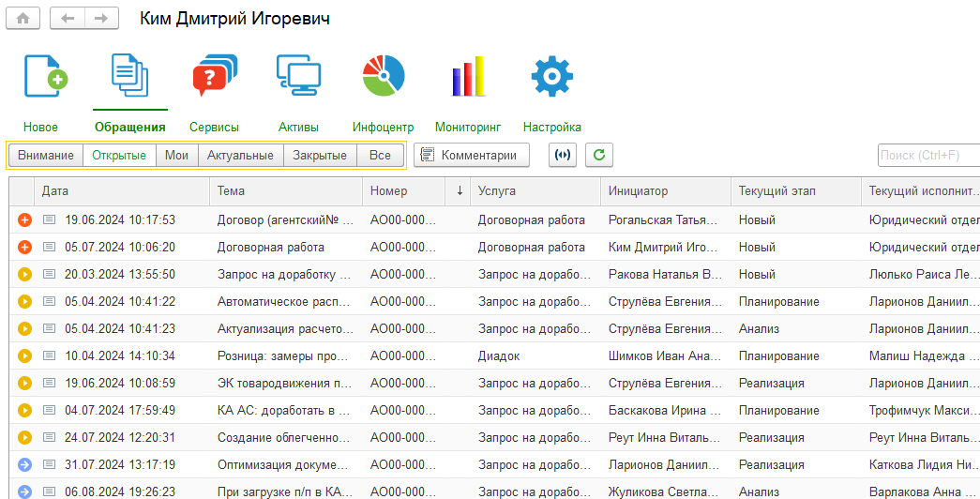Screen dimensions: 980x499
Task: Open the Инфоцентр pie chart icon
Action: (383, 77)
